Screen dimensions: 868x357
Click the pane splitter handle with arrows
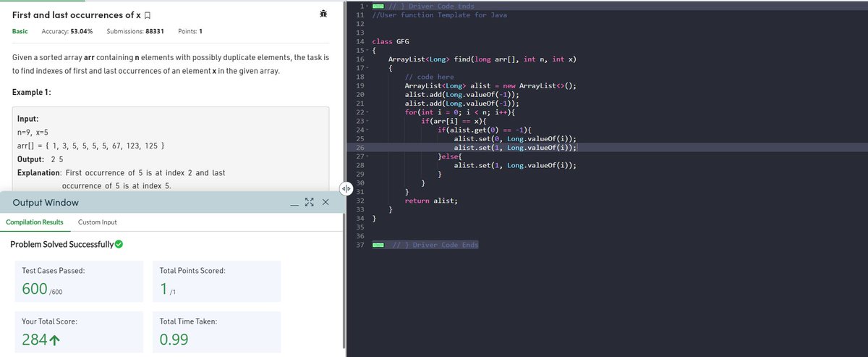click(x=345, y=188)
